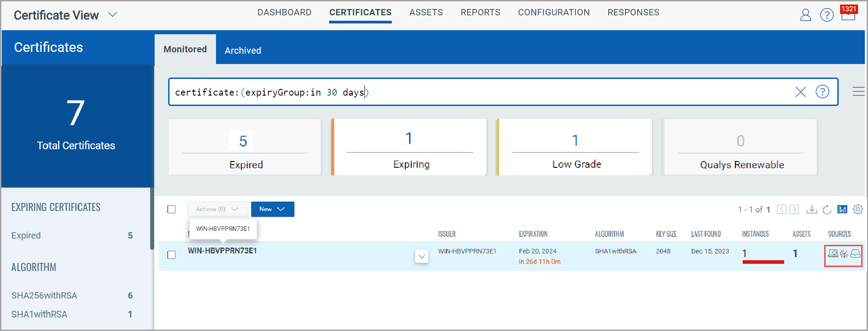868x331 pixels.
Task: Sort by KEY SIZE column header
Action: point(666,234)
